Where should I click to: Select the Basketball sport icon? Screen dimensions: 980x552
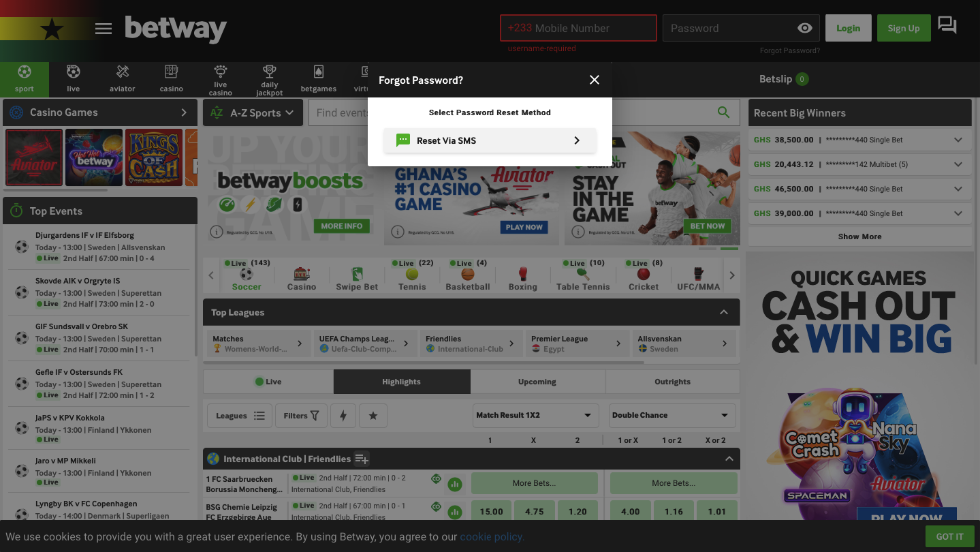(467, 275)
